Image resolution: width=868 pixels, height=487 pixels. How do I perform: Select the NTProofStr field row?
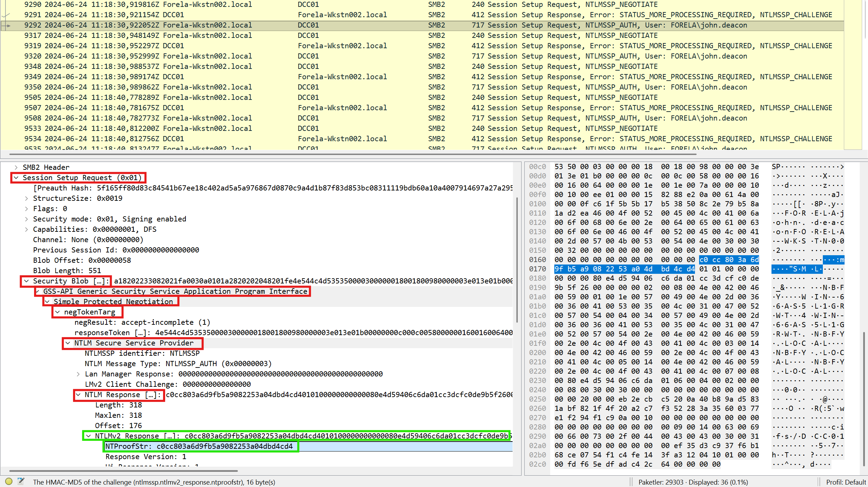tap(199, 446)
